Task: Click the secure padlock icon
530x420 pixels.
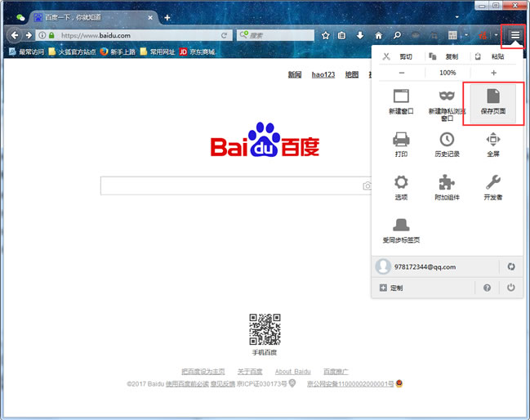Action: click(51, 35)
